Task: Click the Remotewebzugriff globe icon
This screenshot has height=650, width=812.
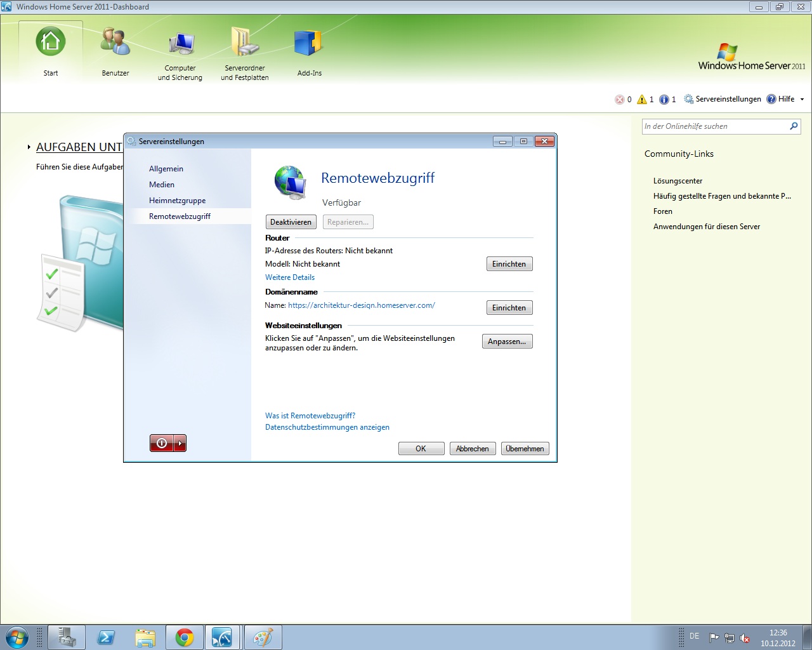Action: click(291, 183)
